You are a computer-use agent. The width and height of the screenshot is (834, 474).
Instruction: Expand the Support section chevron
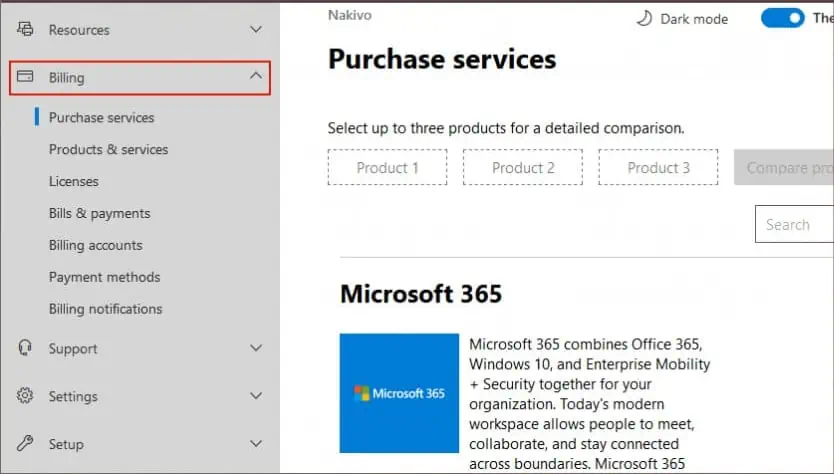(x=256, y=348)
